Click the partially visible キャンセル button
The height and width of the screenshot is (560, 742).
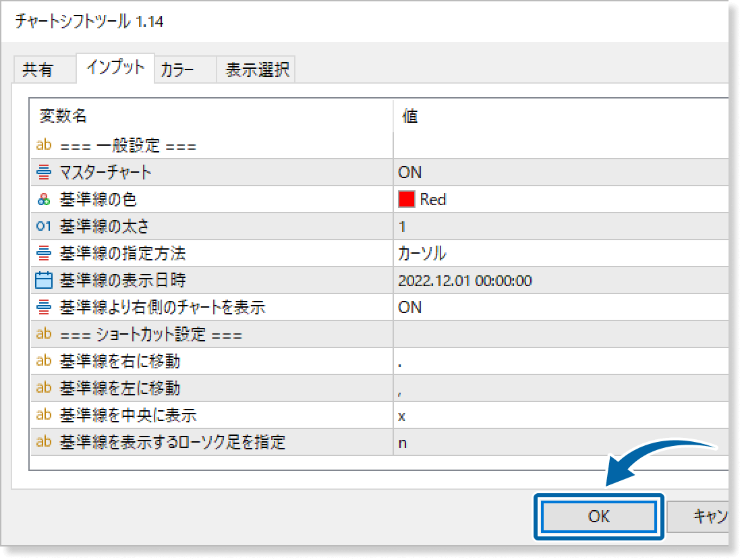tap(698, 516)
